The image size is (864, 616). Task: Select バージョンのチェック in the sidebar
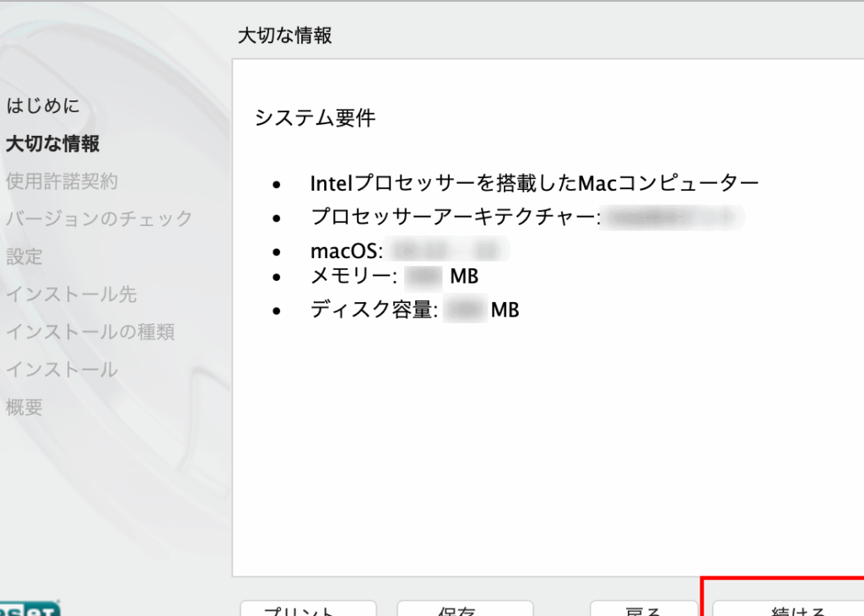point(99,219)
